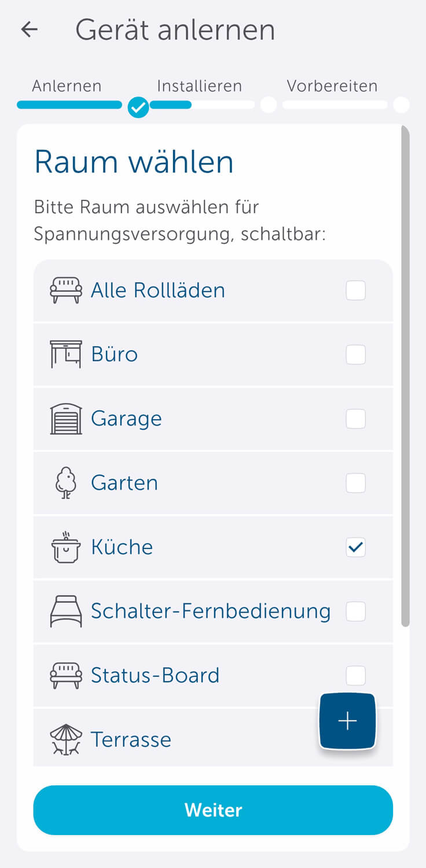Click the sofa icon beside Alle Rollläden
The height and width of the screenshot is (868, 426).
65,290
